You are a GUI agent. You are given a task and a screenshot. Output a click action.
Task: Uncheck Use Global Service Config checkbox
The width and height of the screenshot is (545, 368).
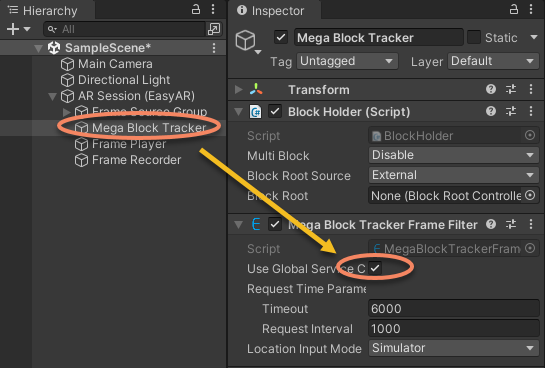coord(375,268)
